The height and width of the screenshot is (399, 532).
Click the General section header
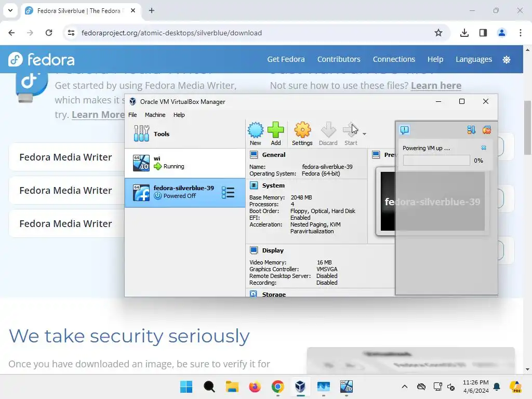273,155
